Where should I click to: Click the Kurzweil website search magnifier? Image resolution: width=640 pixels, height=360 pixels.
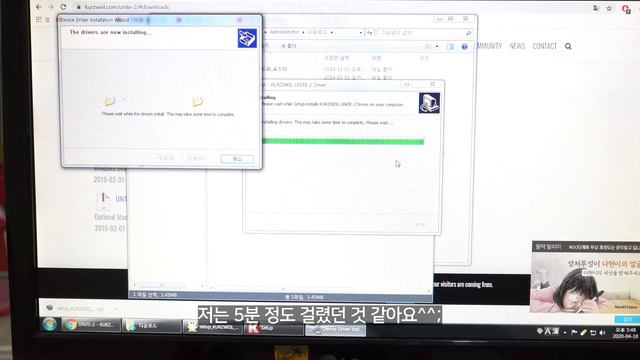tap(568, 46)
